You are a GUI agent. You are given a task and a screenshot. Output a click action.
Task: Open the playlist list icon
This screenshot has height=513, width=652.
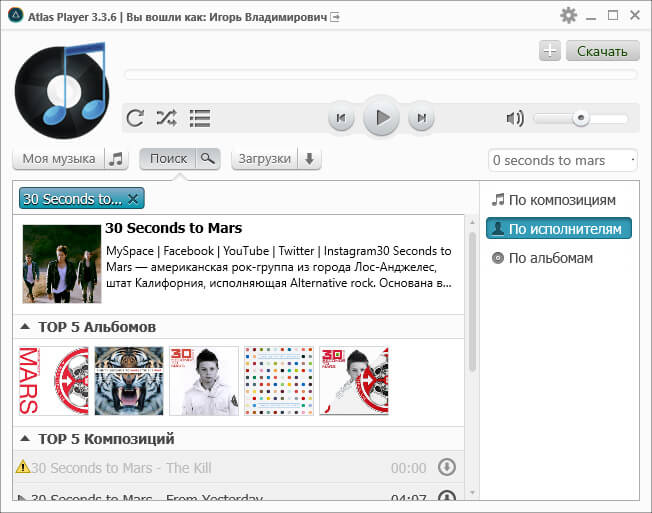pyautogui.click(x=200, y=118)
